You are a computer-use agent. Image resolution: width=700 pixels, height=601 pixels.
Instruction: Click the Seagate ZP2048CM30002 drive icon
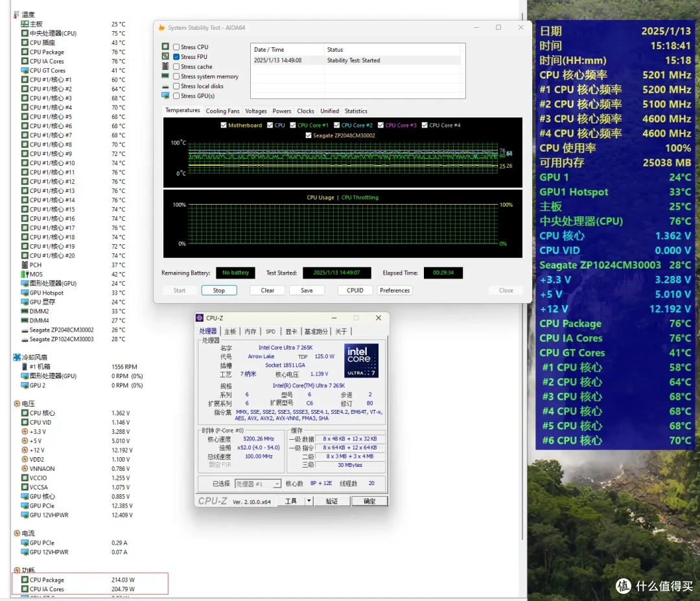coord(25,330)
